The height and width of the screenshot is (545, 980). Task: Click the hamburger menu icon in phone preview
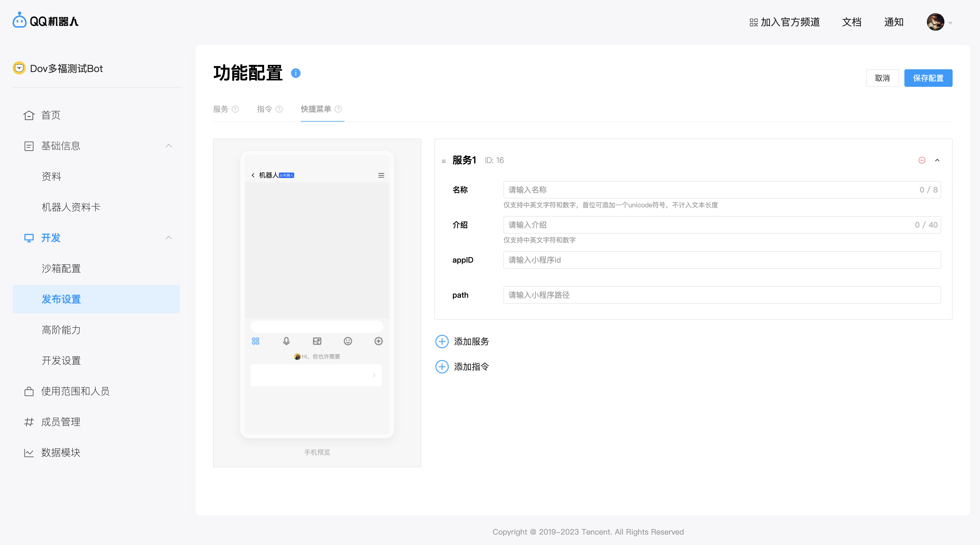(381, 175)
